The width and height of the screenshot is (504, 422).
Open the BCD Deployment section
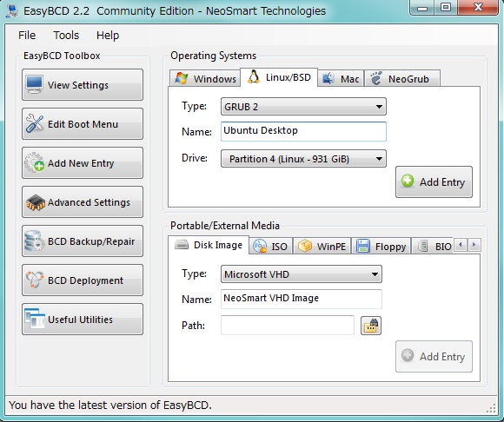tap(83, 280)
